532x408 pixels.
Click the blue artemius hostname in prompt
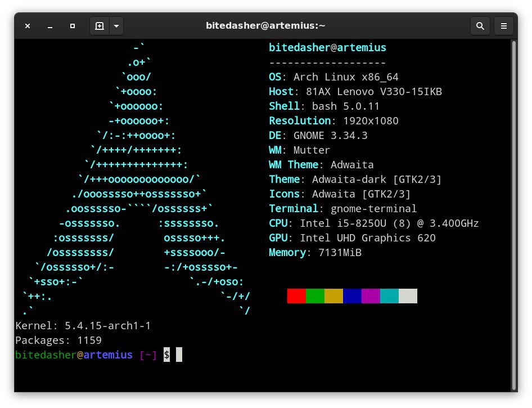point(108,355)
